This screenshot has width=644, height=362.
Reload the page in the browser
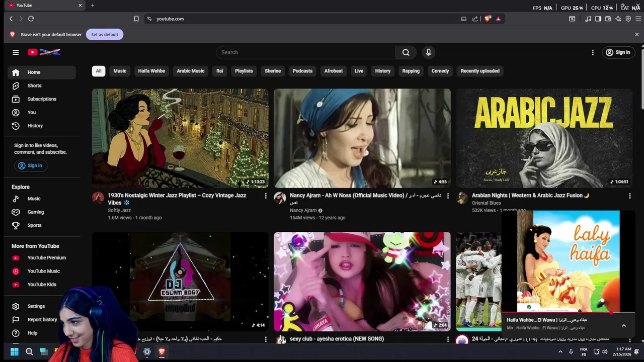pyautogui.click(x=31, y=19)
